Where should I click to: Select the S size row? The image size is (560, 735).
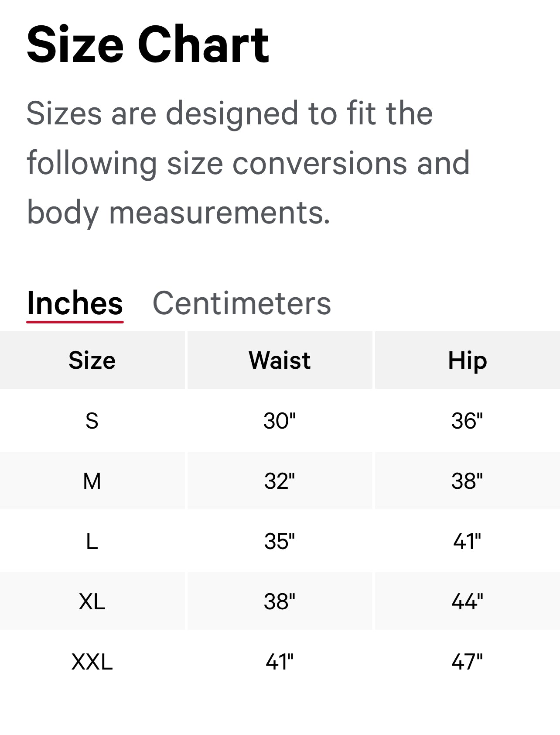(x=92, y=420)
